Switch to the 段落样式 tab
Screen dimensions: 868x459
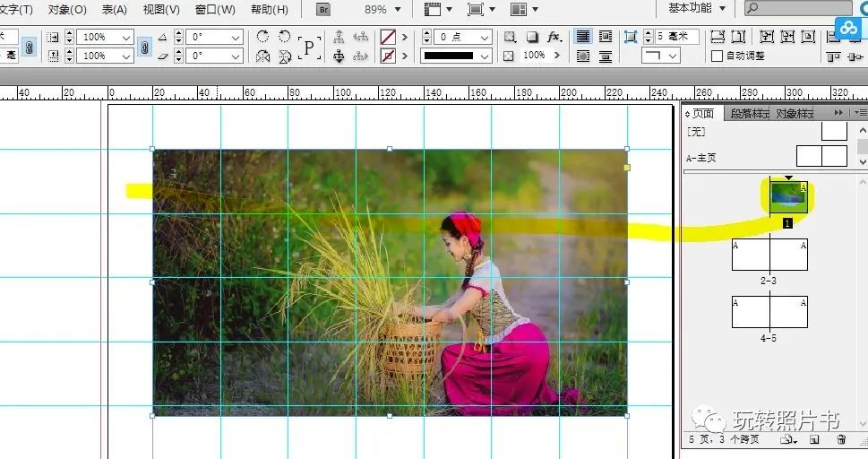click(749, 113)
